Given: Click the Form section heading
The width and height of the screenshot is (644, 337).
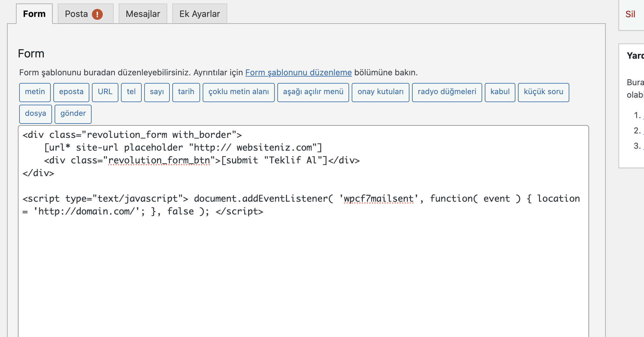Looking at the screenshot, I should coord(31,54).
